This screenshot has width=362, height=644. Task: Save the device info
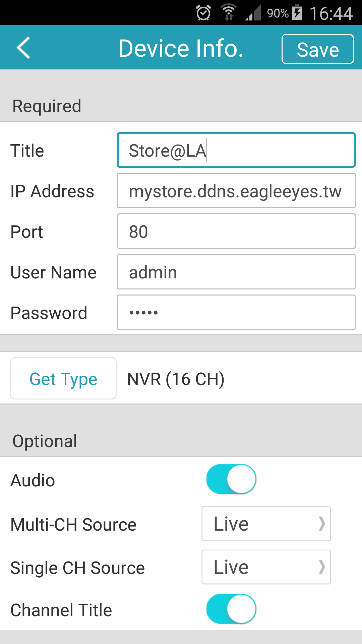coord(318,49)
